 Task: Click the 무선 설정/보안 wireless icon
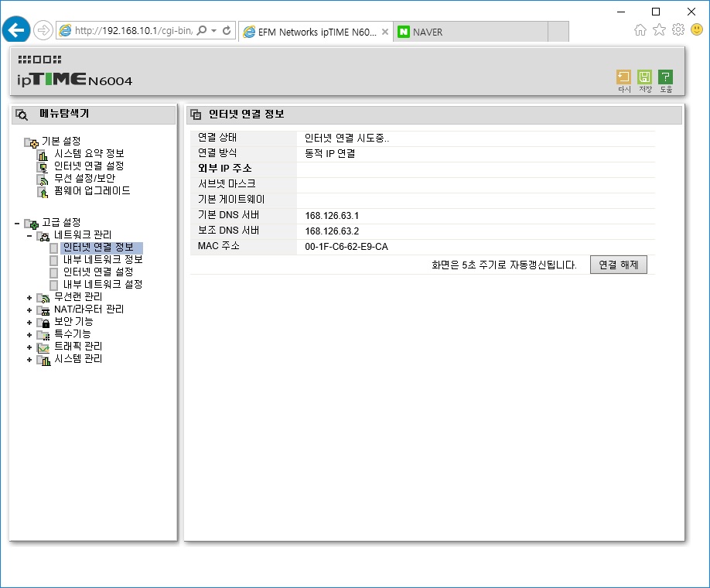43,179
